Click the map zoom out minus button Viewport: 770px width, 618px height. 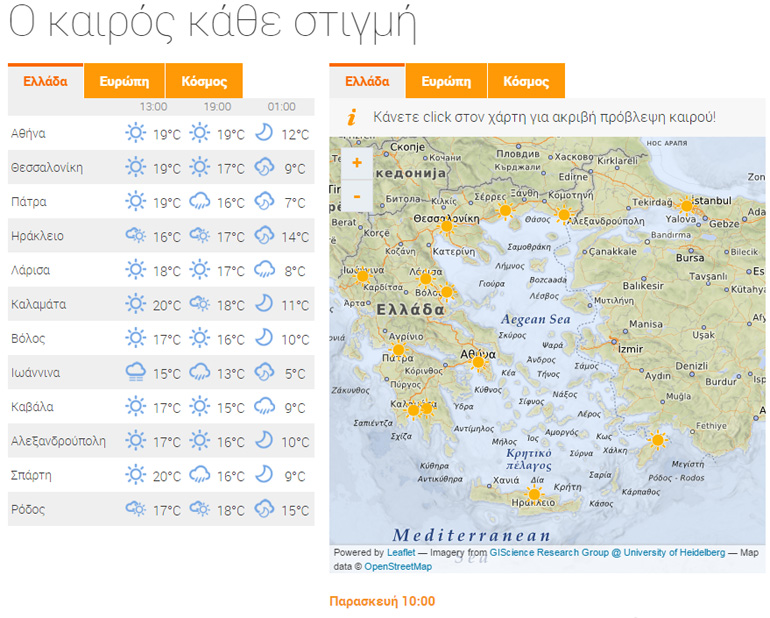pyautogui.click(x=357, y=196)
